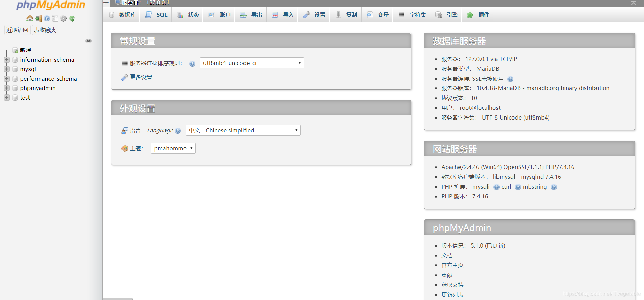The image size is (644, 300).
Task: Click the 贡献 link
Action: point(447,275)
